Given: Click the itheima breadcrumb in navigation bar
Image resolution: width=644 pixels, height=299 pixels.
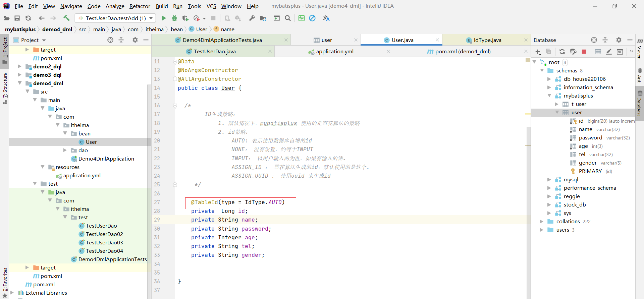Looking at the screenshot, I should (x=155, y=29).
